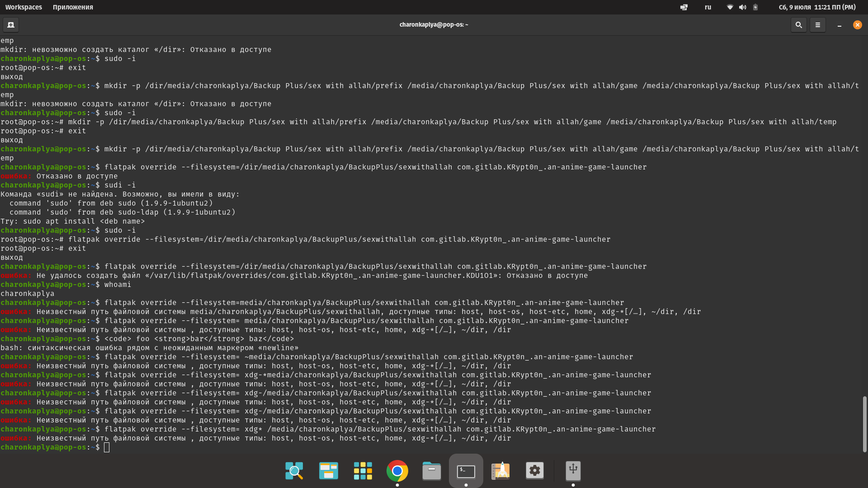Open the date and time calendar
Viewport: 868px width, 488px height.
[x=817, y=7]
